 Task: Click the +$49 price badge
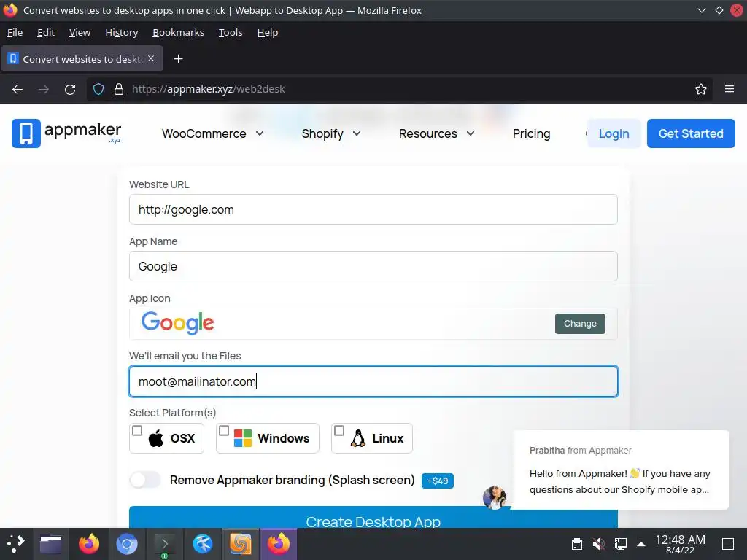[438, 481]
